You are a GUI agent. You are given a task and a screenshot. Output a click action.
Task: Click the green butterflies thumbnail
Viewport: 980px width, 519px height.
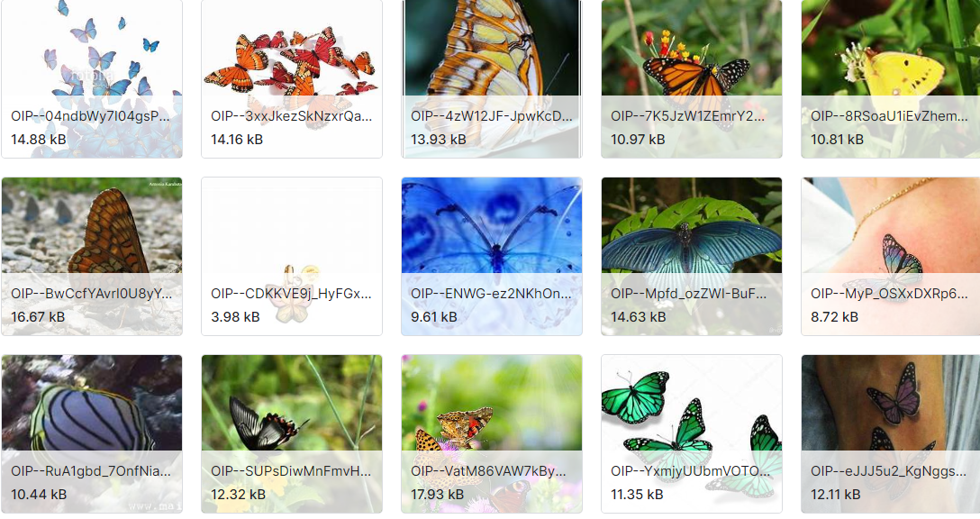692,434
